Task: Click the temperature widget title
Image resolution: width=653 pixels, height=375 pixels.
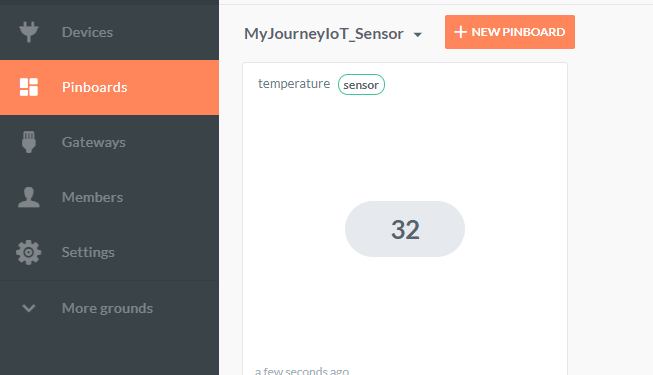Action: pyautogui.click(x=294, y=84)
